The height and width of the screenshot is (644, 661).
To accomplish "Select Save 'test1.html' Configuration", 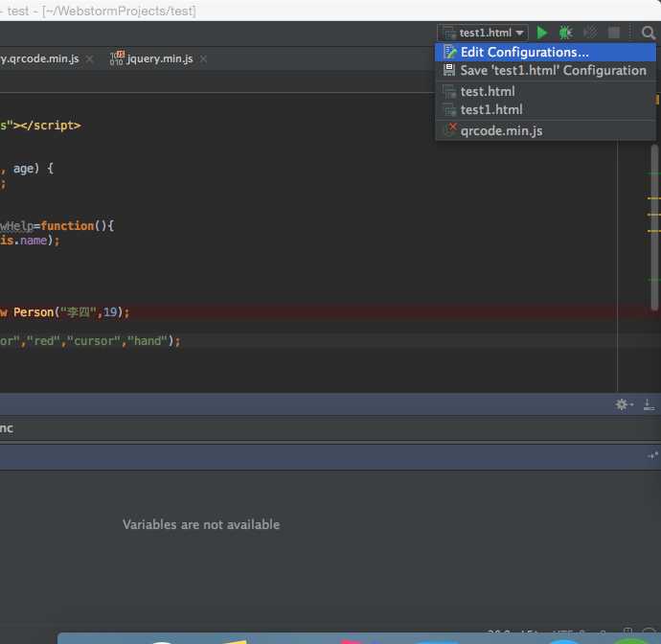I will (545, 70).
